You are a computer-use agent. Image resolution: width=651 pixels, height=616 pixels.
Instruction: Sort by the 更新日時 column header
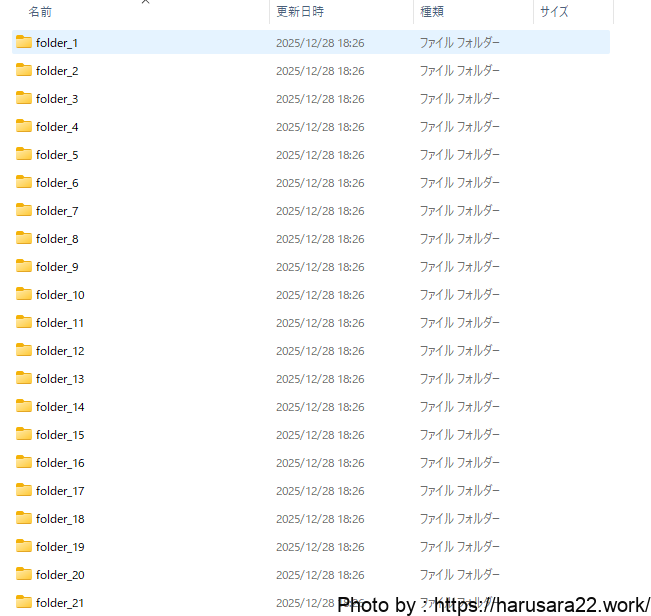300,12
